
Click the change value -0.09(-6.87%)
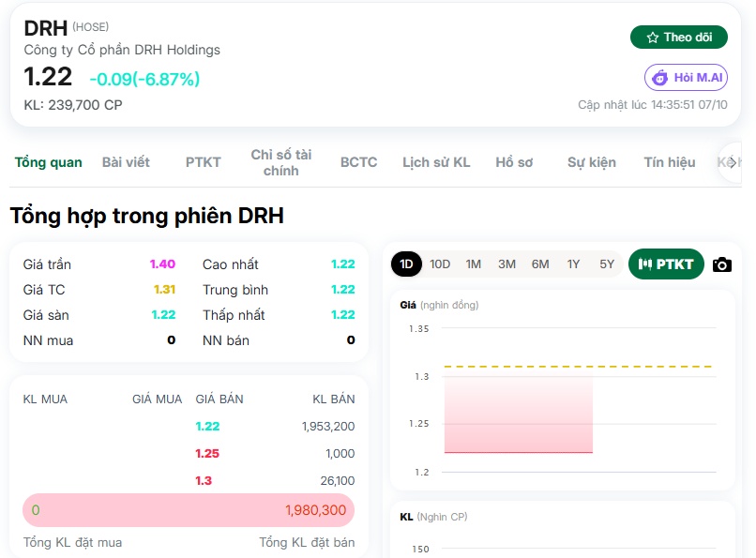pos(144,79)
